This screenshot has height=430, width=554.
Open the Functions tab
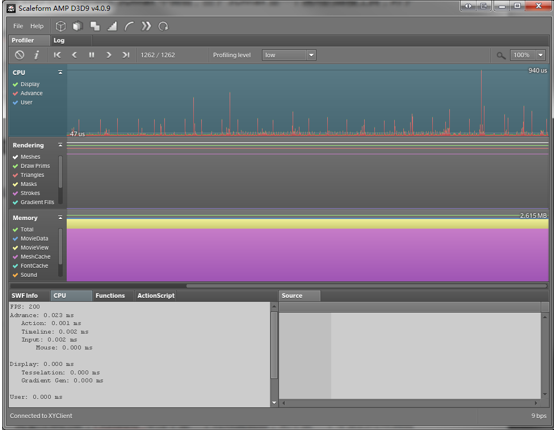click(113, 296)
